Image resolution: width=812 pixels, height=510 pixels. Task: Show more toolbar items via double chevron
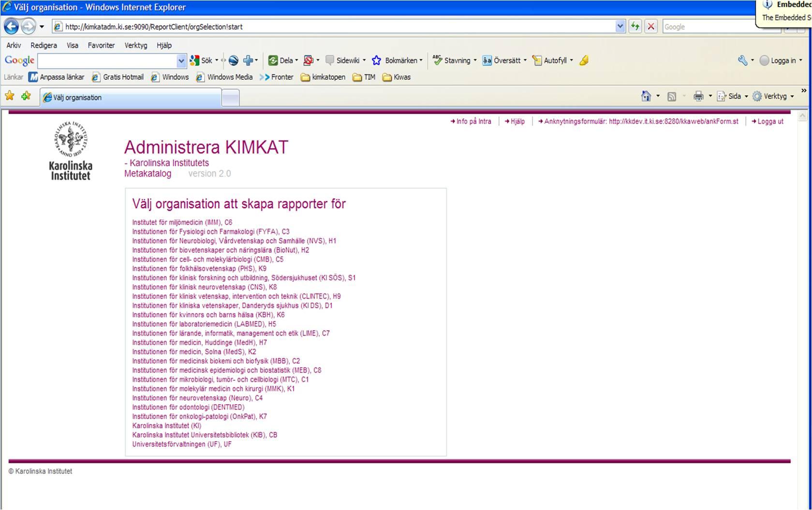(804, 90)
